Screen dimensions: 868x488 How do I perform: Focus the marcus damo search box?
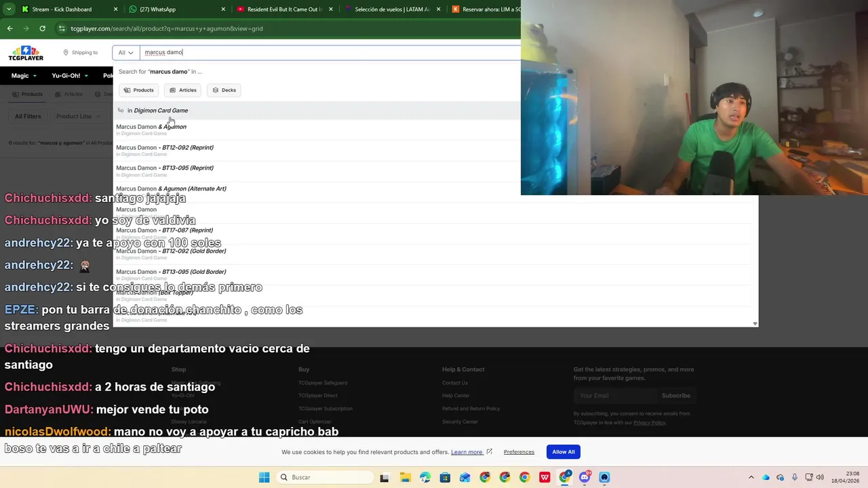(330, 52)
